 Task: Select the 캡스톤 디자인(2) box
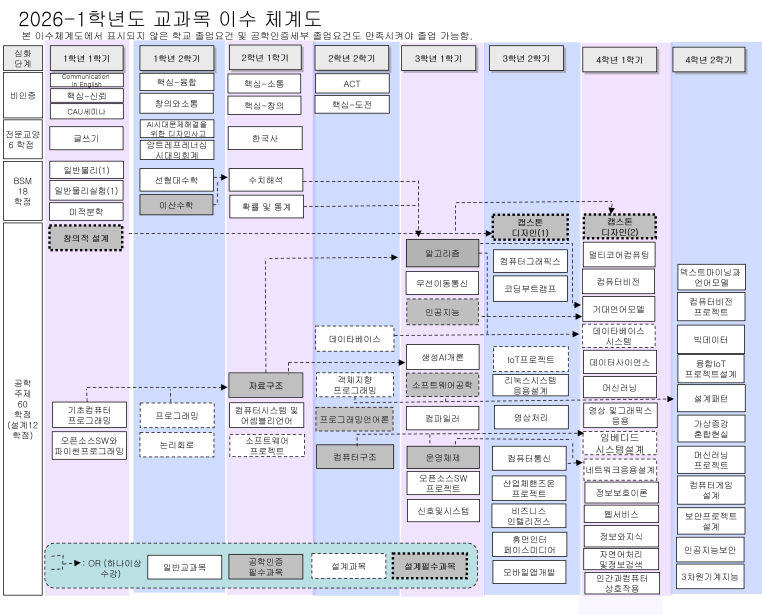click(619, 227)
